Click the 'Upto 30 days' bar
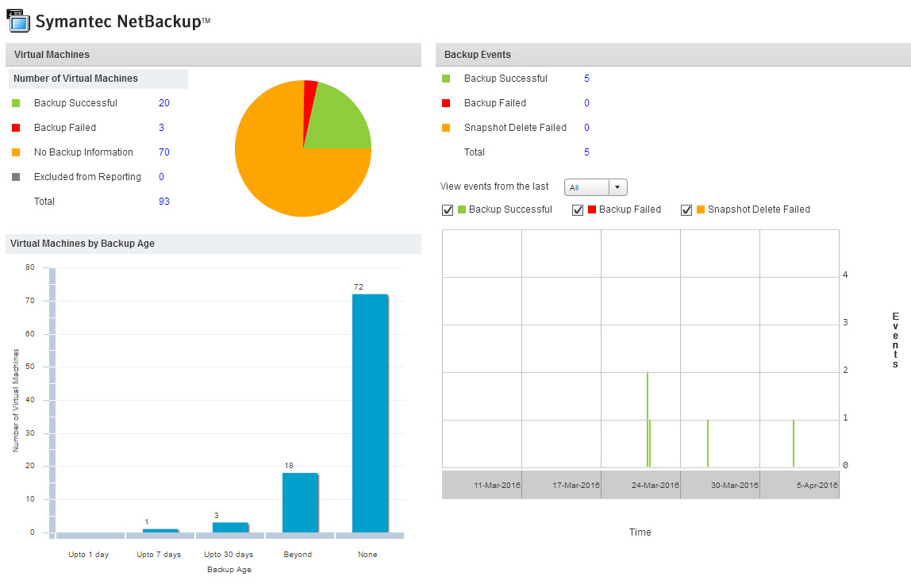Image resolution: width=911 pixels, height=588 pixels. click(230, 528)
